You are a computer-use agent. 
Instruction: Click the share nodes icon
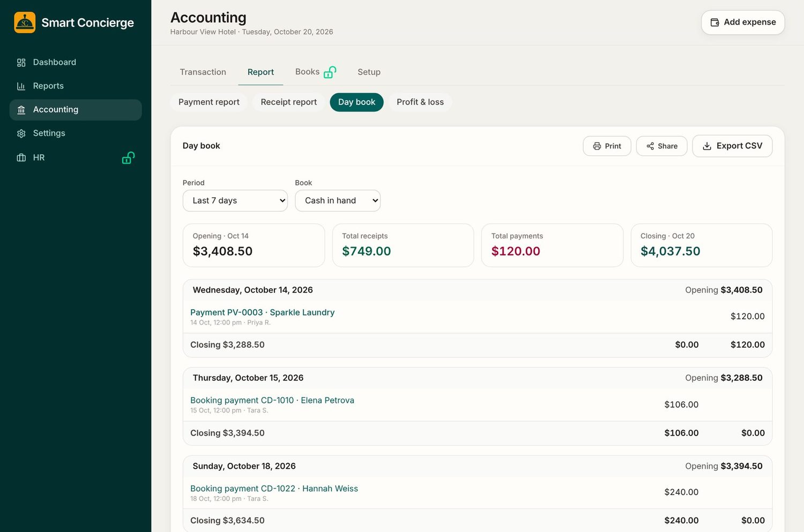click(x=650, y=146)
